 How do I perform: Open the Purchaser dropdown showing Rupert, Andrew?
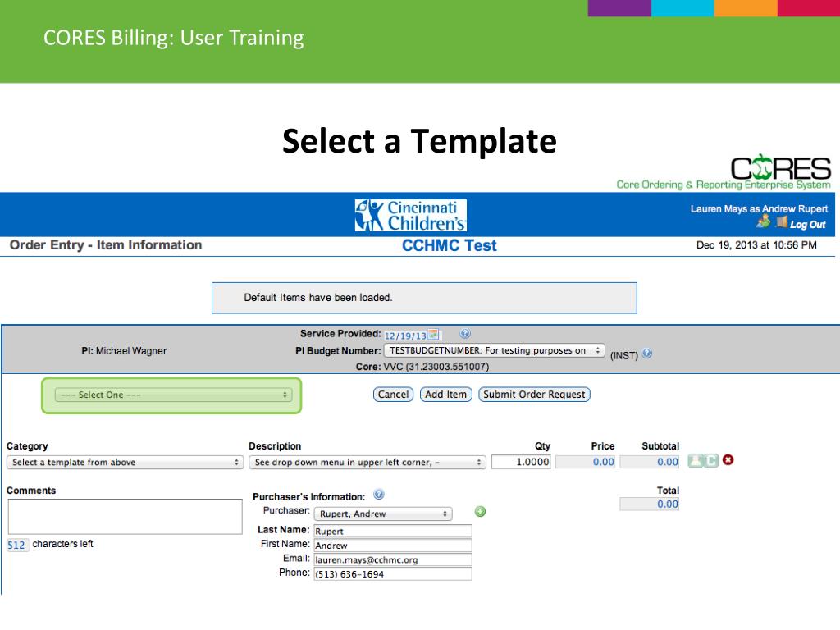click(383, 514)
